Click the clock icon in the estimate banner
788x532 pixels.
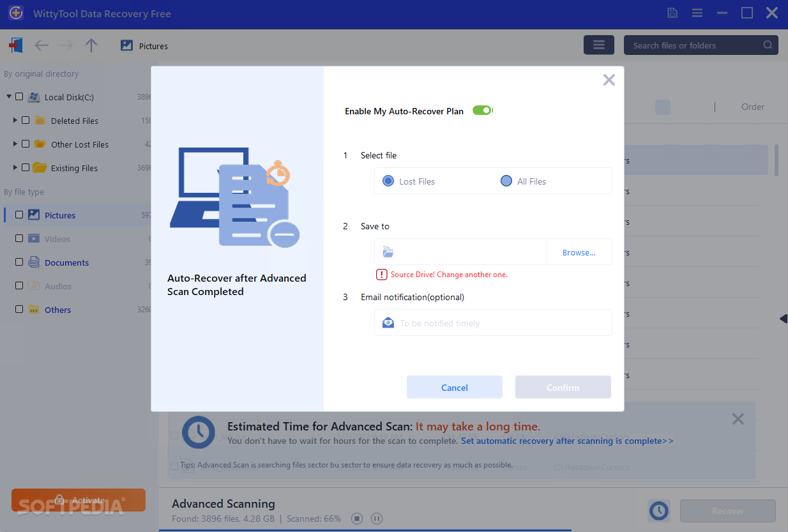click(x=199, y=432)
